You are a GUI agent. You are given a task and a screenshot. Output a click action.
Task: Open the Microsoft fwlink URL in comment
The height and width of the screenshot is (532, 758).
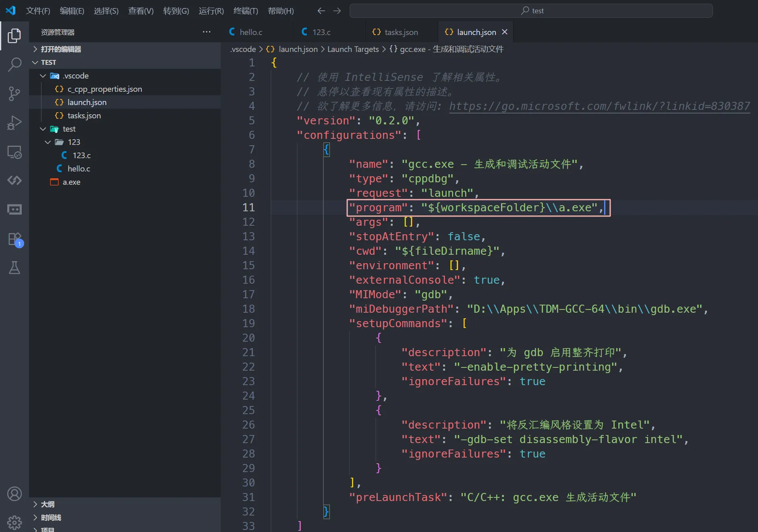pos(599,106)
